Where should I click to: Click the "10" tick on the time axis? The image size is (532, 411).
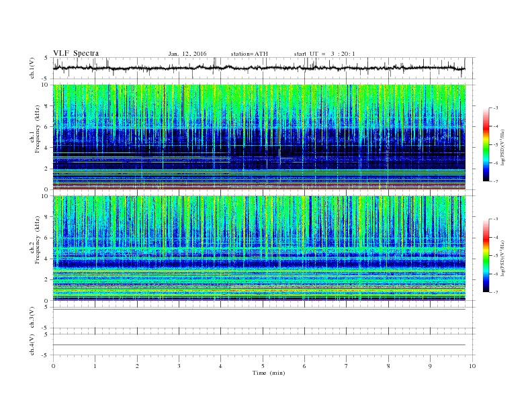click(x=472, y=366)
